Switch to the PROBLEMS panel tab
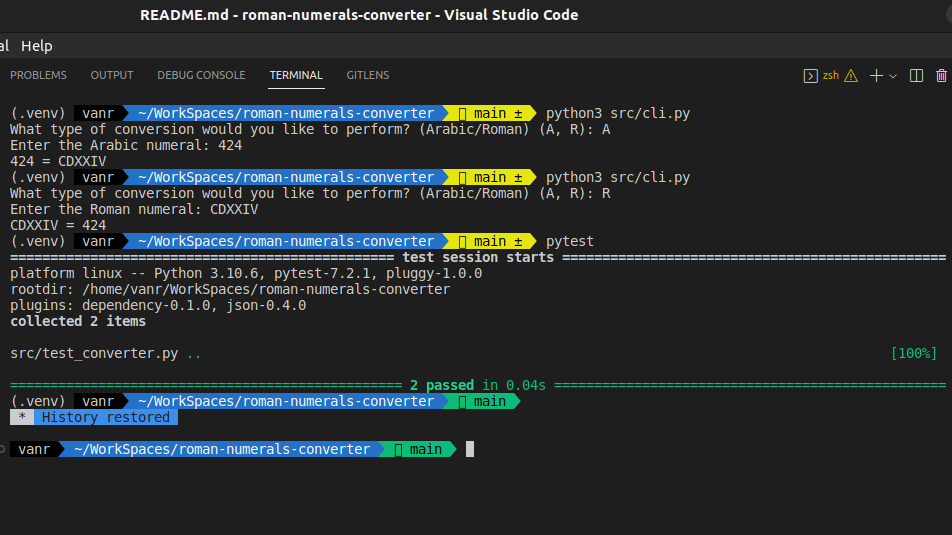 [x=38, y=76]
